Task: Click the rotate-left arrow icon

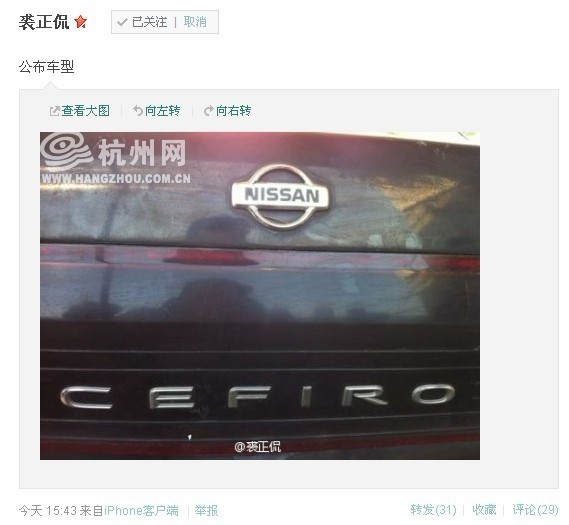Action: point(138,110)
